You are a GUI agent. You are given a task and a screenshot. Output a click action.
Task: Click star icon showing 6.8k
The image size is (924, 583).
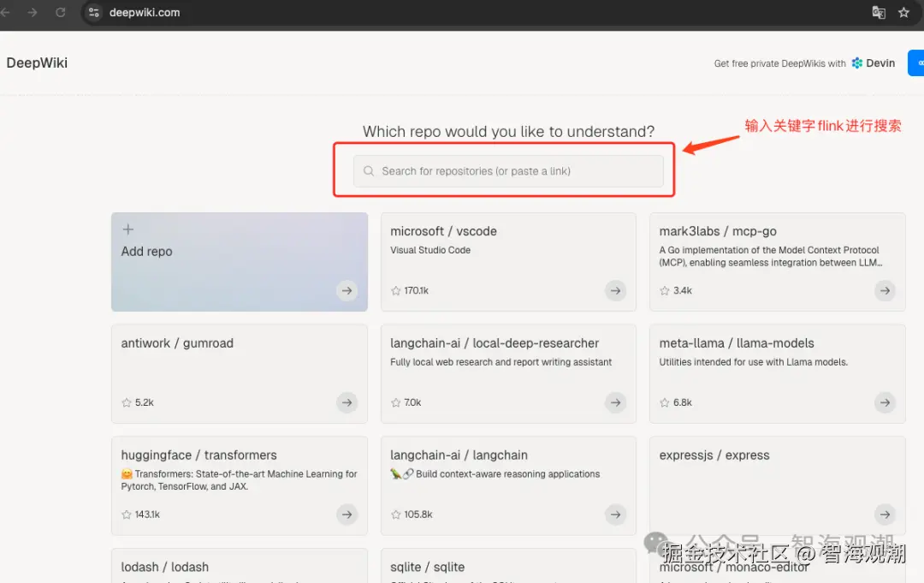[x=665, y=402]
